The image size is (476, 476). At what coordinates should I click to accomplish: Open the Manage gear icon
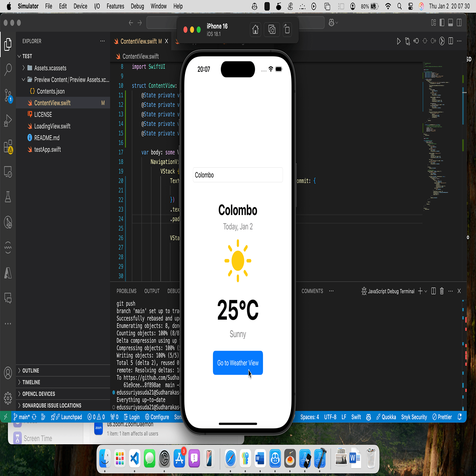8,398
